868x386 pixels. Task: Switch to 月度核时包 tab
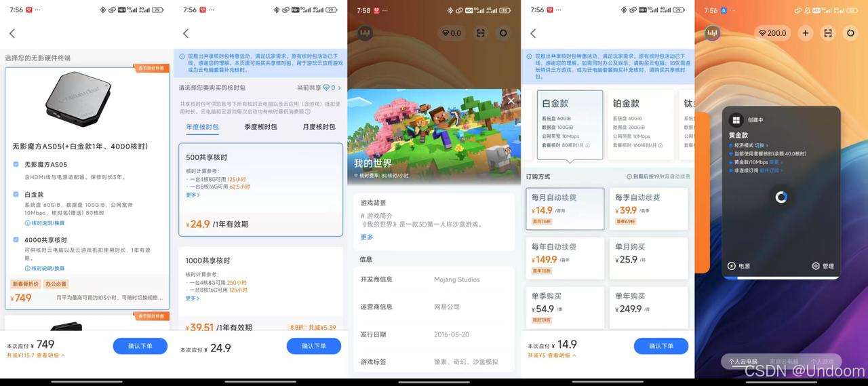click(x=319, y=127)
